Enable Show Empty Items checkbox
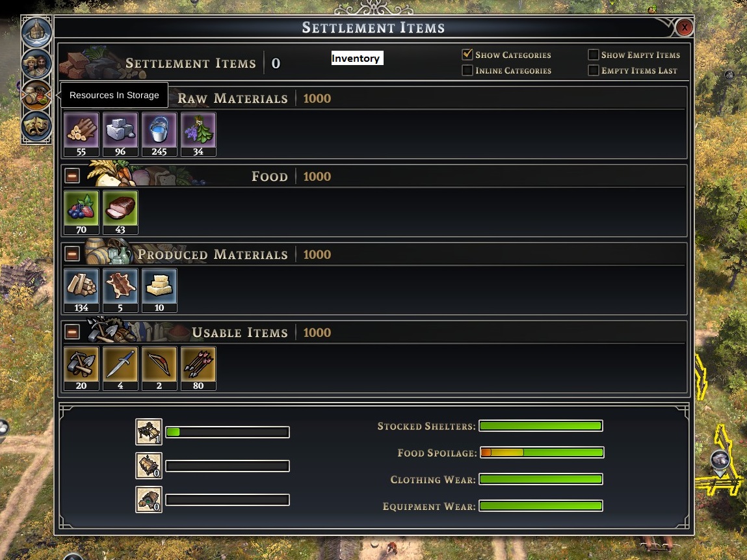The image size is (747, 560). pyautogui.click(x=593, y=55)
